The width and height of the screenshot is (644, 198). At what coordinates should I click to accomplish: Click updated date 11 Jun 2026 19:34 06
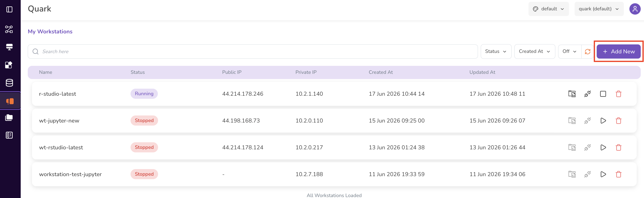497,174
